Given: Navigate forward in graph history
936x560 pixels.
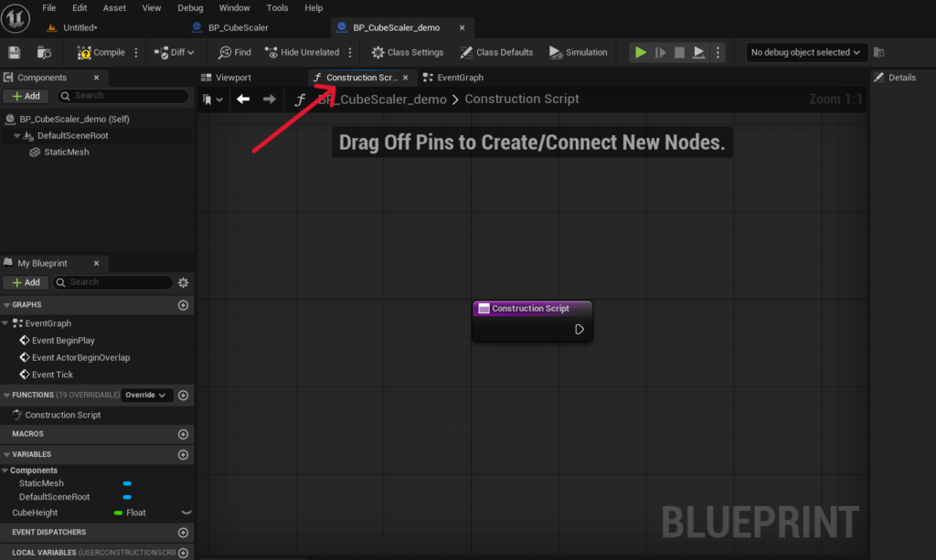Looking at the screenshot, I should click(270, 100).
